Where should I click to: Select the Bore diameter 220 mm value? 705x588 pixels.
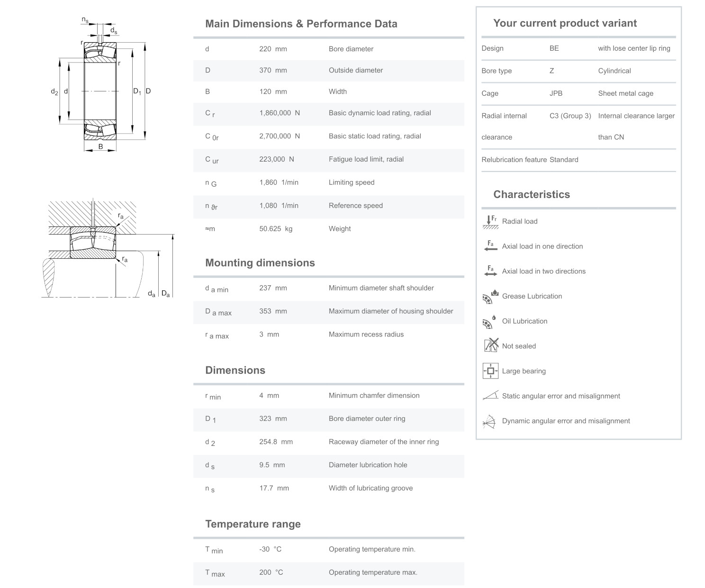coord(273,49)
